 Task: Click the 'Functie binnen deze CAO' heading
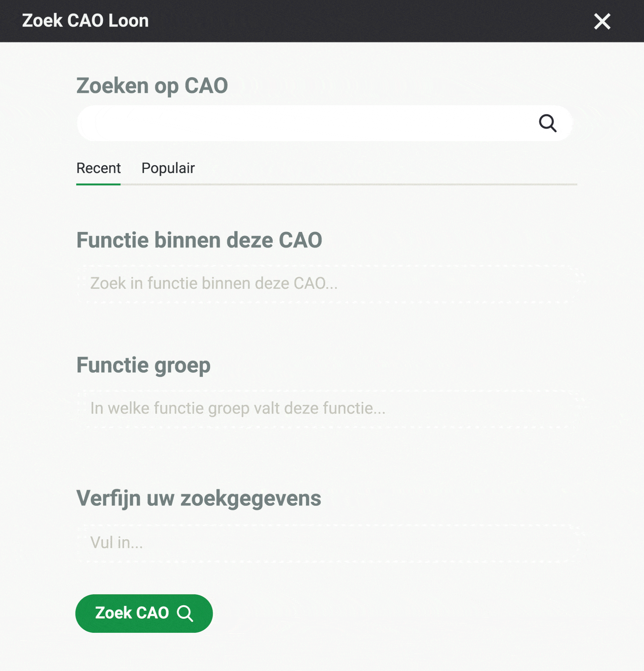(199, 240)
